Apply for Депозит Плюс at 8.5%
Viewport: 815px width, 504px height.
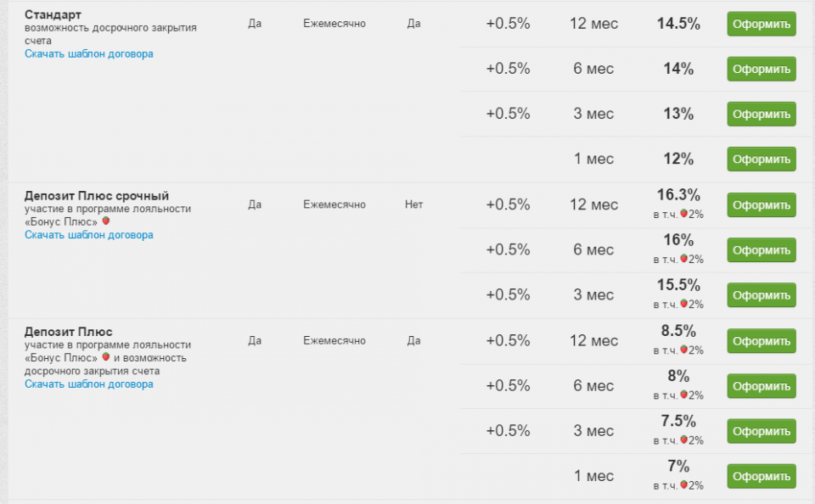[761, 341]
